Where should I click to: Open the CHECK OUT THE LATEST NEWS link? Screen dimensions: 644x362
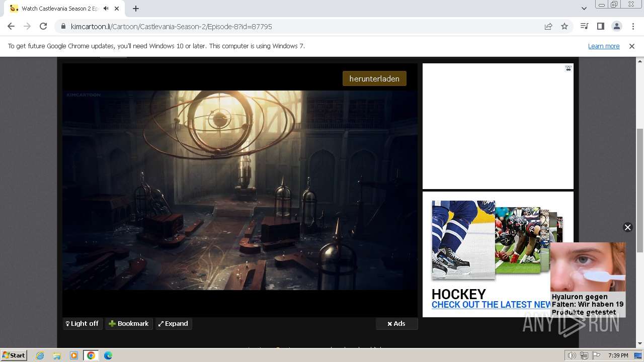tap(492, 305)
